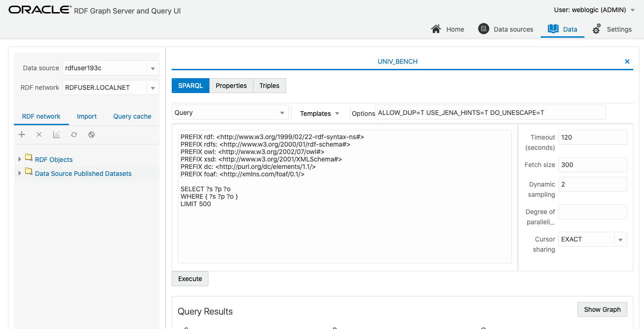Click the RDF Objects folder icon
Image resolution: width=644 pixels, height=329 pixels.
[x=28, y=157]
